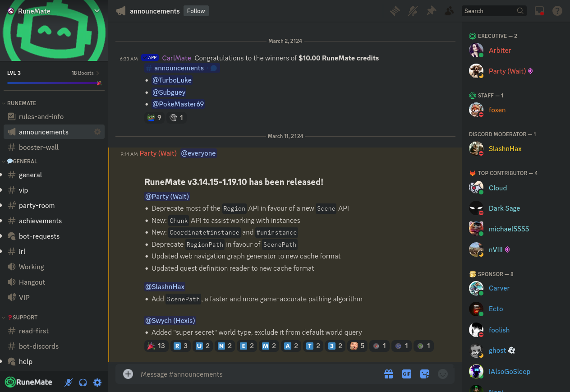Focus the Message #announcements input

[x=257, y=374]
